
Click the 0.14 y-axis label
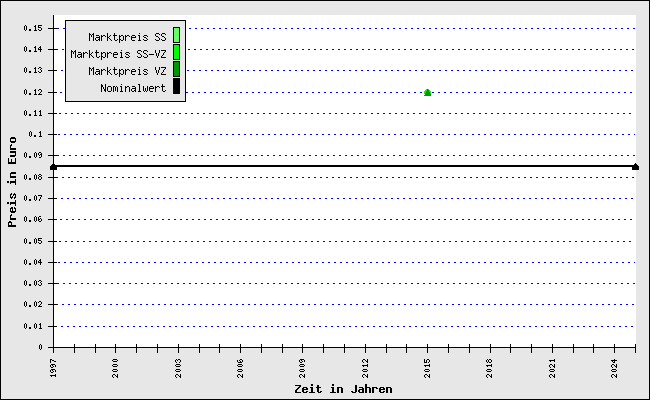33,49
